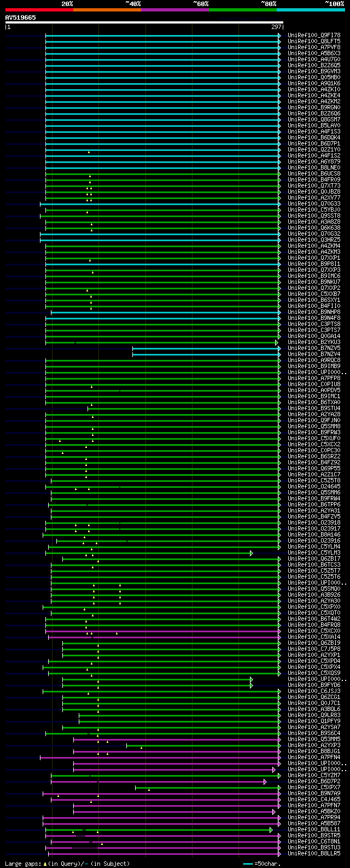
Task: Click the purple ~60% legend segment
Action: pos(174,10)
